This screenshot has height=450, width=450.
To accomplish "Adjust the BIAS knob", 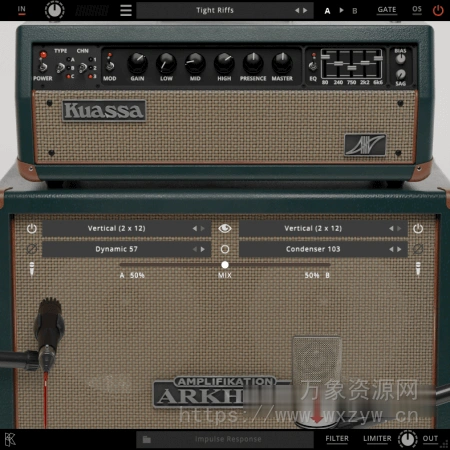I will coord(400,59).
